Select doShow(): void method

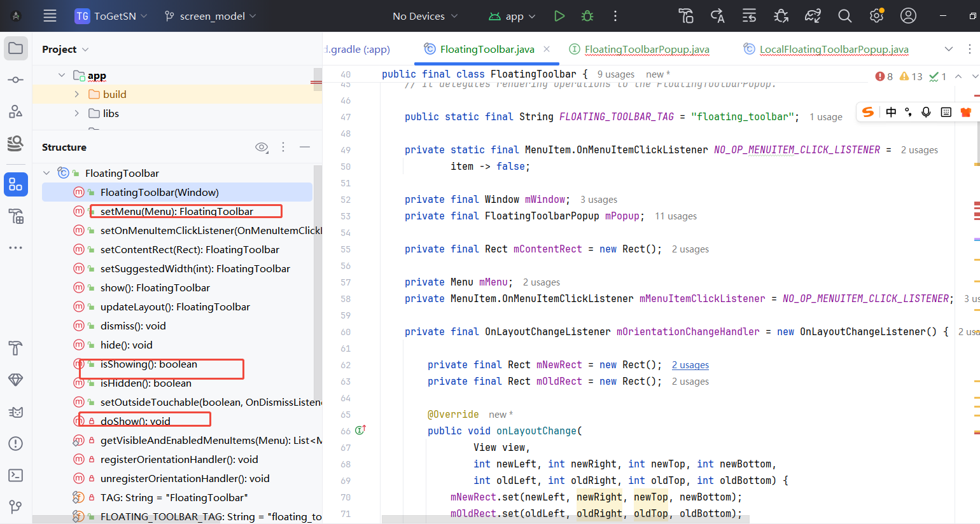pyautogui.click(x=136, y=421)
